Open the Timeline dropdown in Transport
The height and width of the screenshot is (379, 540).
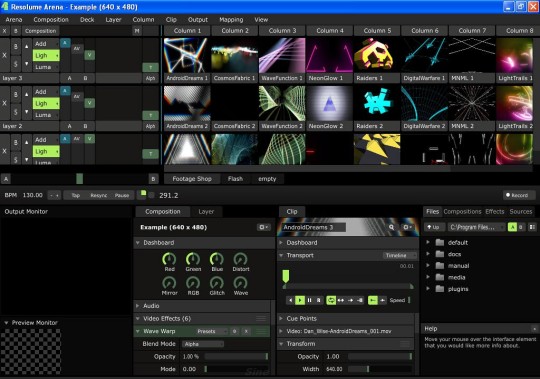click(x=399, y=255)
